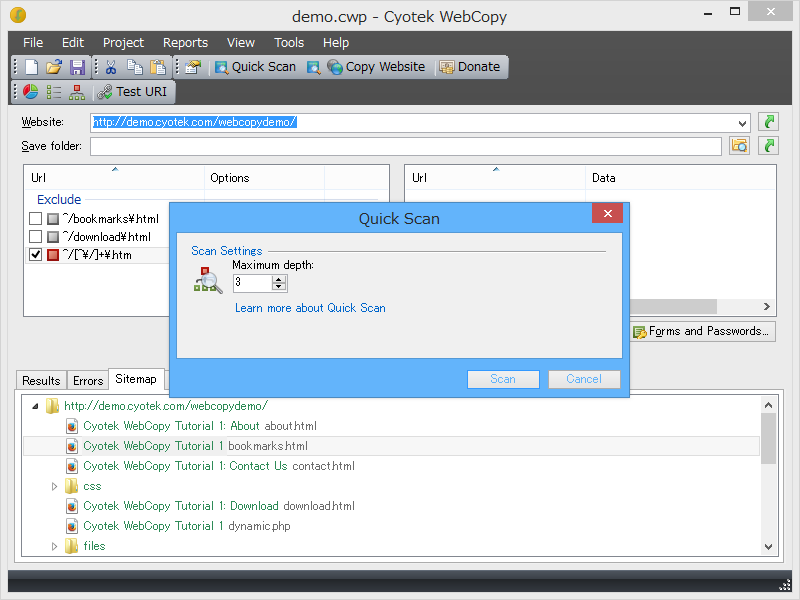800x600 pixels.
Task: Select bookmarks.html in sitemap tree
Action: [x=187, y=446]
